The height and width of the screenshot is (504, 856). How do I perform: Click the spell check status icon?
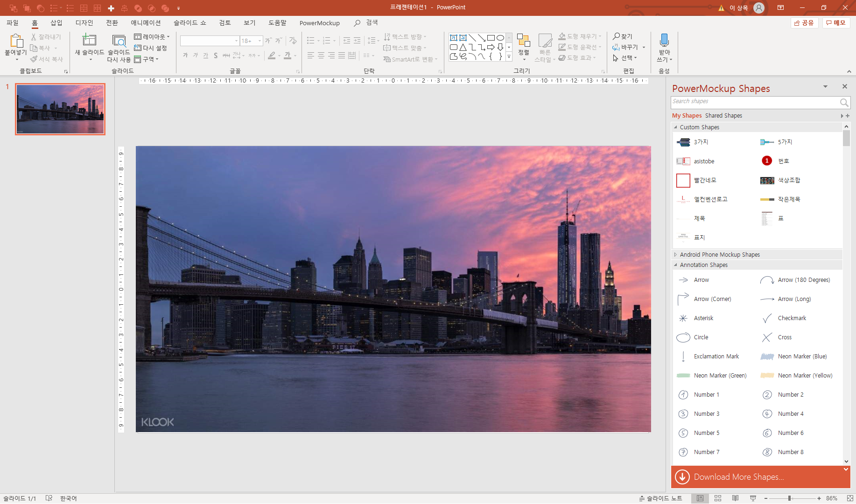coord(49,498)
